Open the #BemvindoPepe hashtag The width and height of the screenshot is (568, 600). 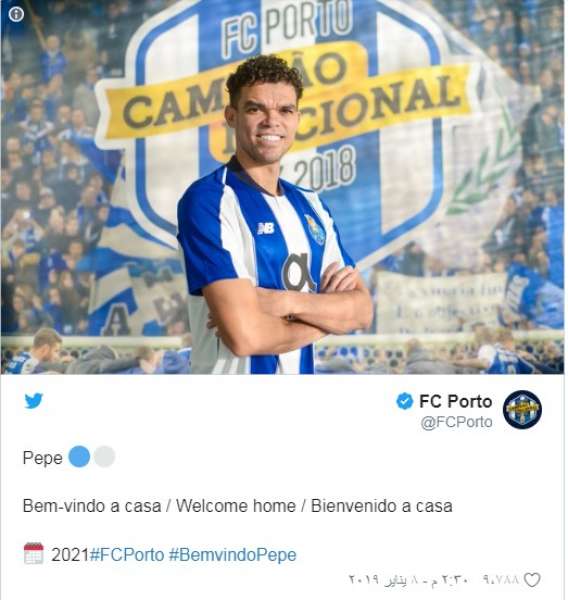(x=233, y=555)
